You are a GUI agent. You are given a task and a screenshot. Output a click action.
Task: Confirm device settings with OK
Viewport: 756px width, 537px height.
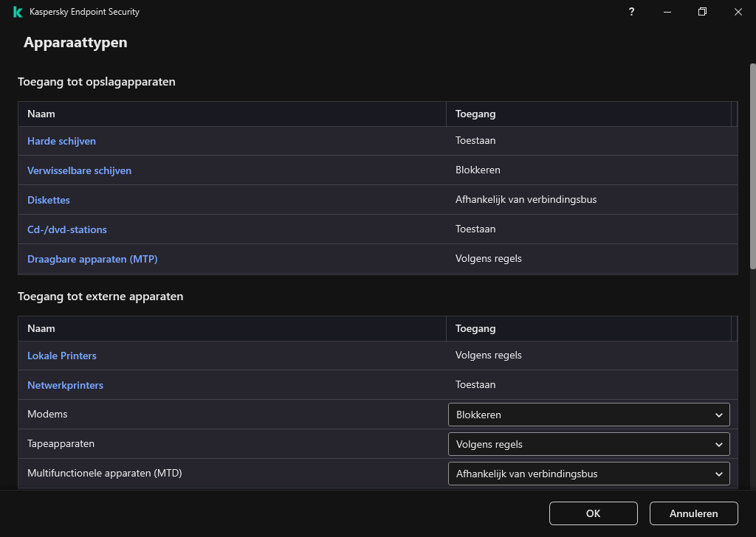593,513
